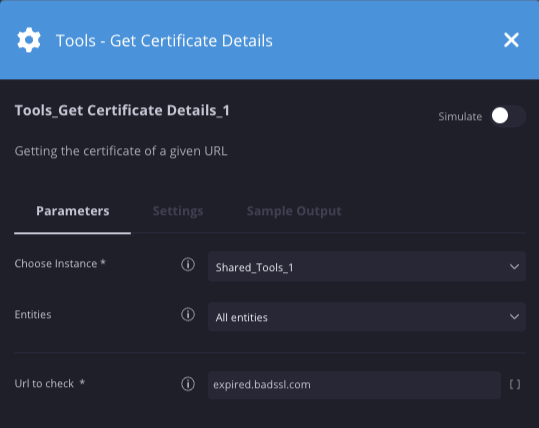Show info for Url to check
This screenshot has width=539, height=428.
point(188,384)
